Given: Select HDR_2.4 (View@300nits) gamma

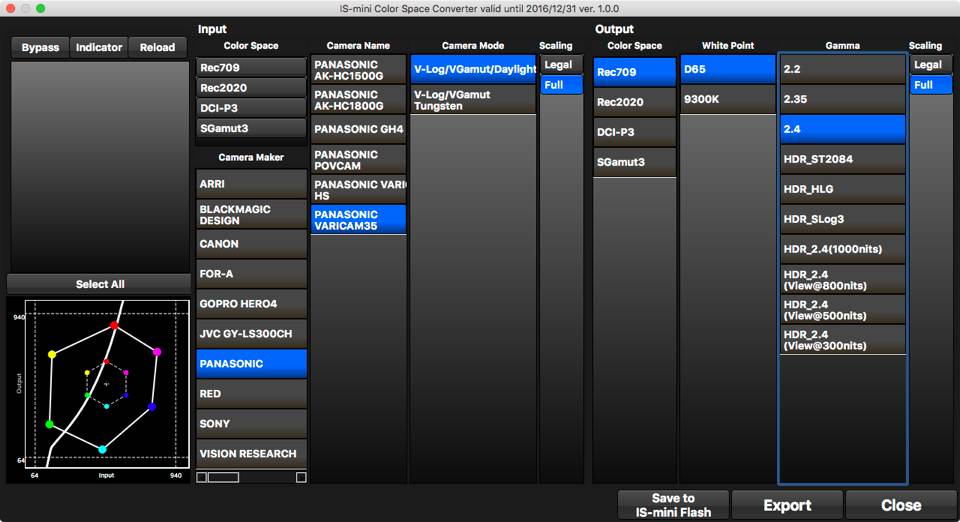Looking at the screenshot, I should [x=842, y=340].
